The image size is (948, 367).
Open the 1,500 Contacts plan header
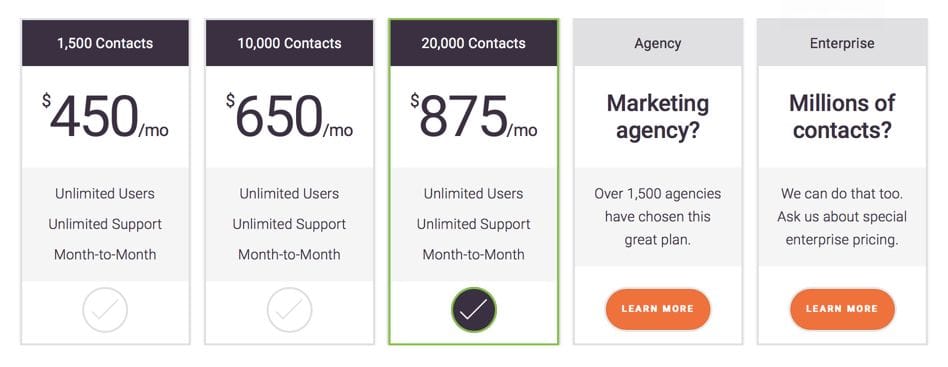pyautogui.click(x=105, y=43)
